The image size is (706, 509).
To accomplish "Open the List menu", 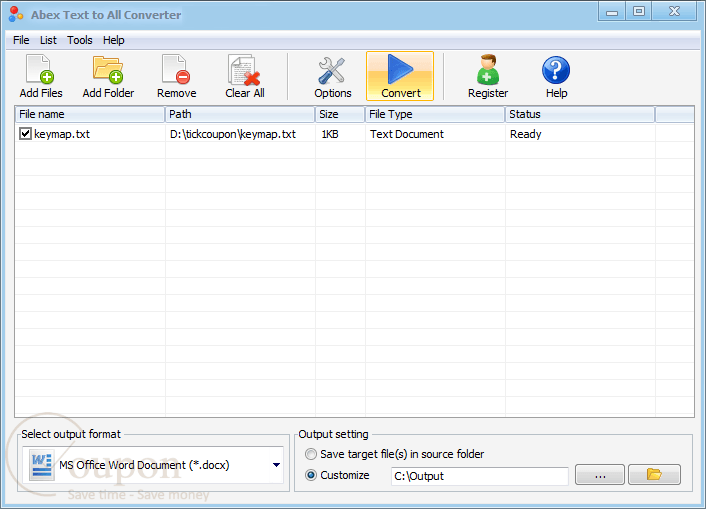I will [48, 40].
